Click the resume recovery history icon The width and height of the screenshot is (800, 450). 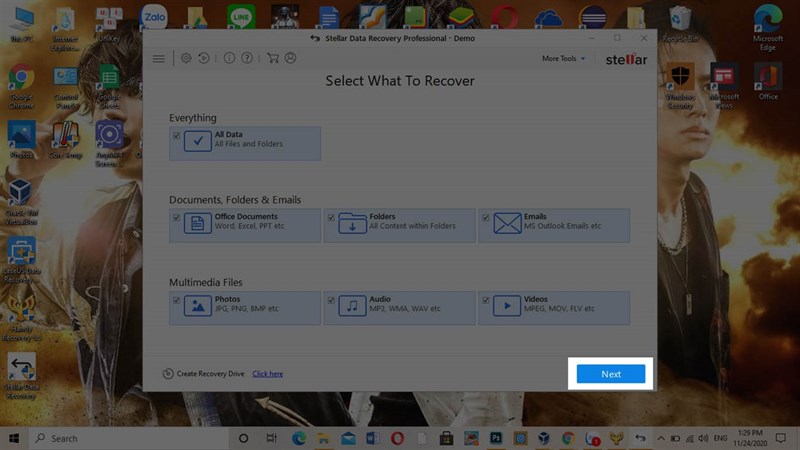tap(204, 58)
